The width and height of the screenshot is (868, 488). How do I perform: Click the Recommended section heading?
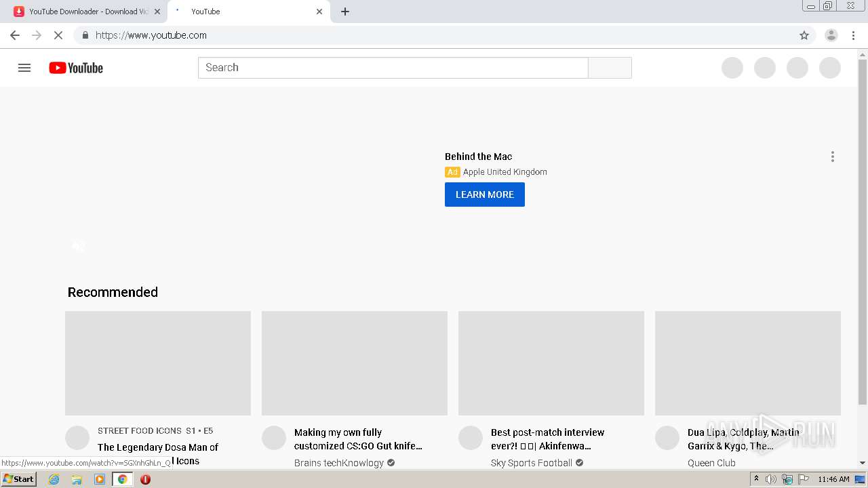click(113, 292)
